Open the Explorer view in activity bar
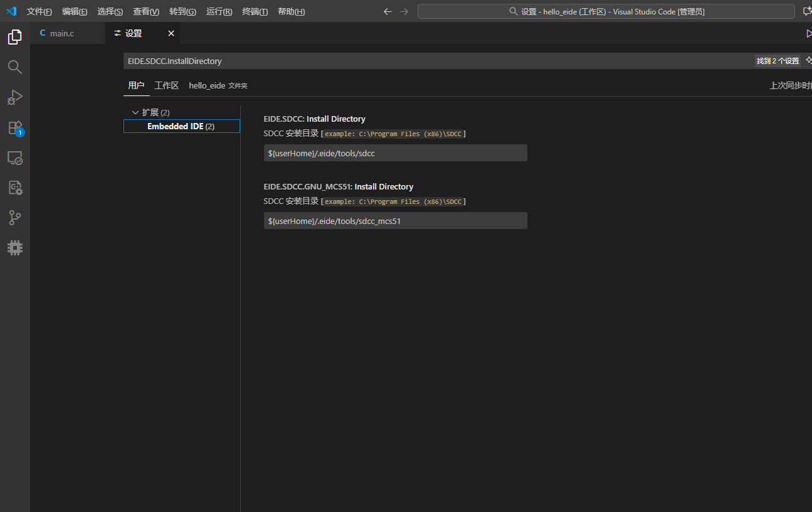 (x=15, y=37)
